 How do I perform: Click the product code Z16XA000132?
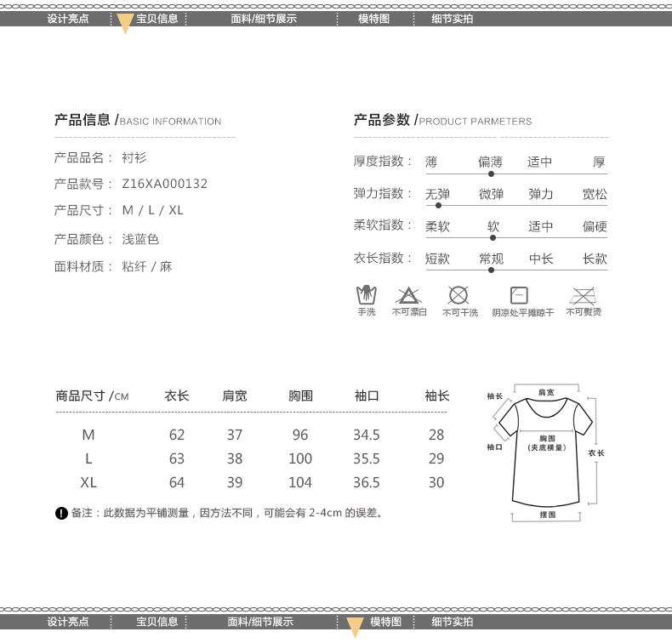click(165, 184)
